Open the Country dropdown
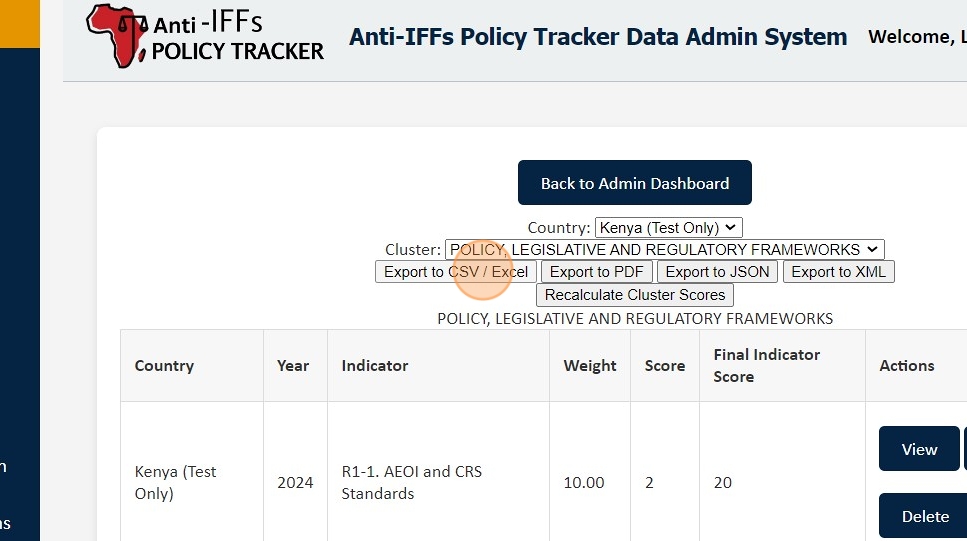The image size is (967, 541). (x=668, y=228)
